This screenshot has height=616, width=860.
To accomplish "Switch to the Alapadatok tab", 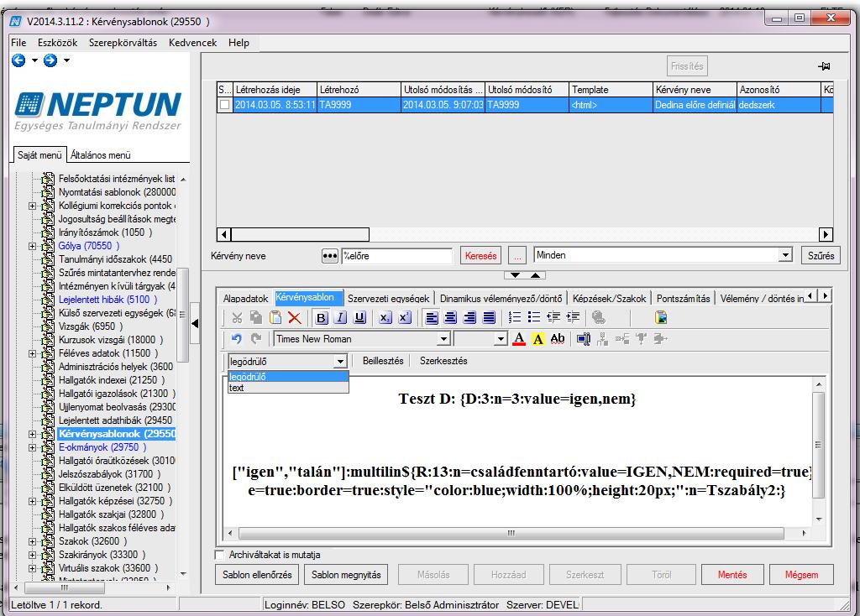I will click(x=245, y=299).
